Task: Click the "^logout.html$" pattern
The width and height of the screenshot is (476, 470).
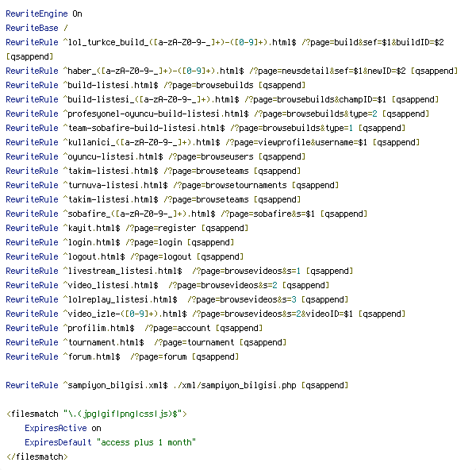Action: 94,256
